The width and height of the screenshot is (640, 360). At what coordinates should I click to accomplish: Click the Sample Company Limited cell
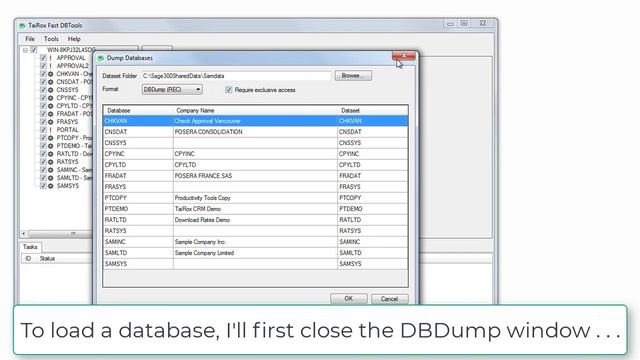[x=256, y=253]
